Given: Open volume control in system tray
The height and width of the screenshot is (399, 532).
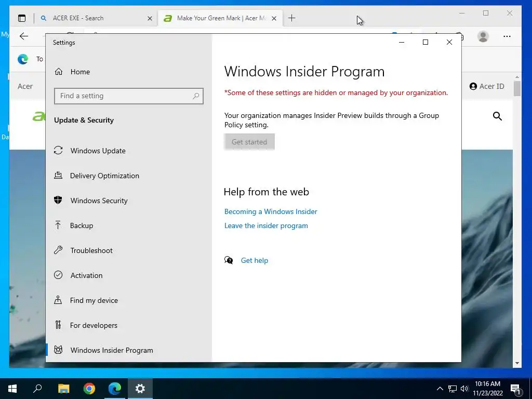Looking at the screenshot, I should coord(464,389).
